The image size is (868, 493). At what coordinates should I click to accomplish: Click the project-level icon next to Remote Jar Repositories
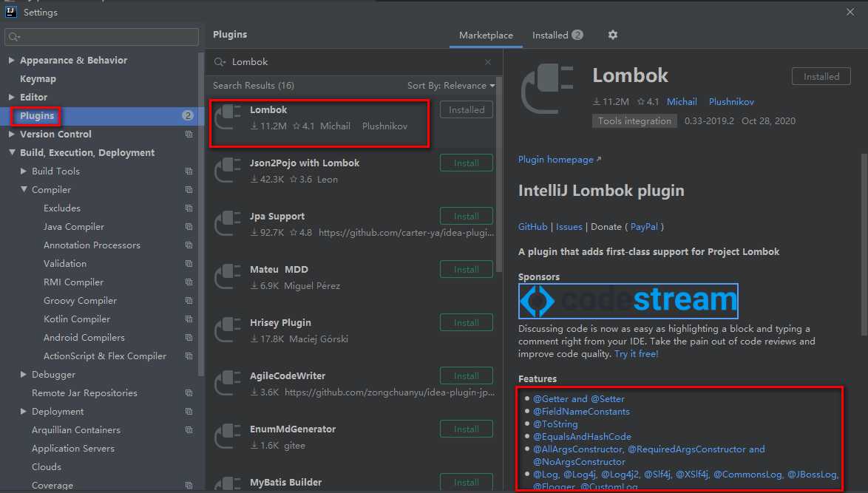(189, 393)
